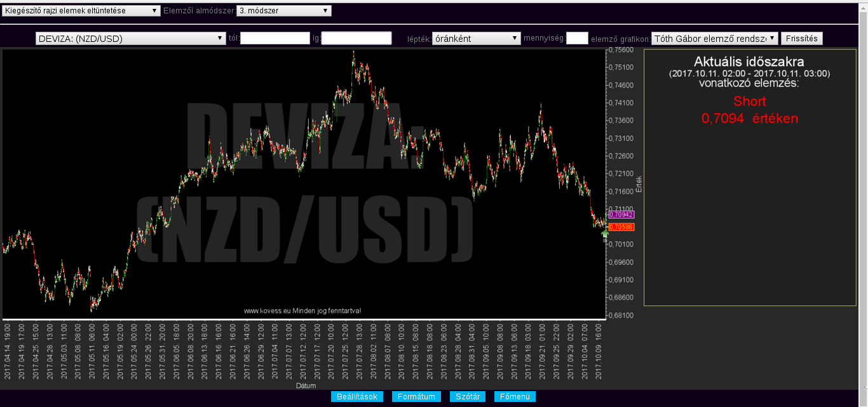Expand the lépték 'óránként' dropdown
Image resolution: width=868 pixels, height=407 pixels.
[x=476, y=39]
